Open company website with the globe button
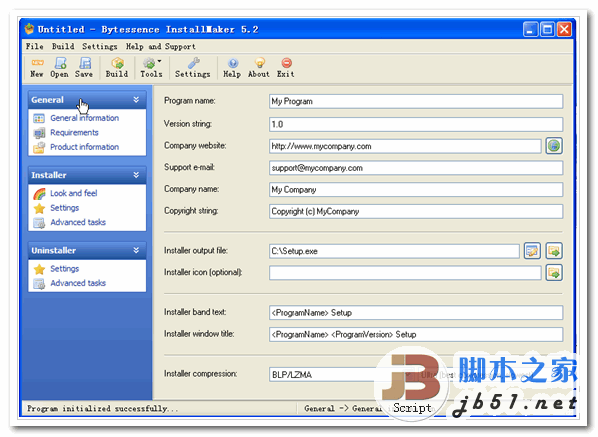Screen dimensions: 598x437 pyautogui.click(x=554, y=146)
